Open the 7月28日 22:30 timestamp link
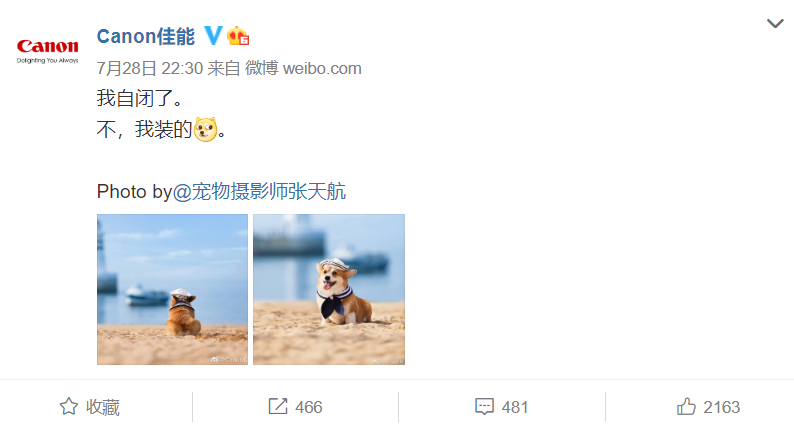Viewport: 794px width, 431px height. 150,68
